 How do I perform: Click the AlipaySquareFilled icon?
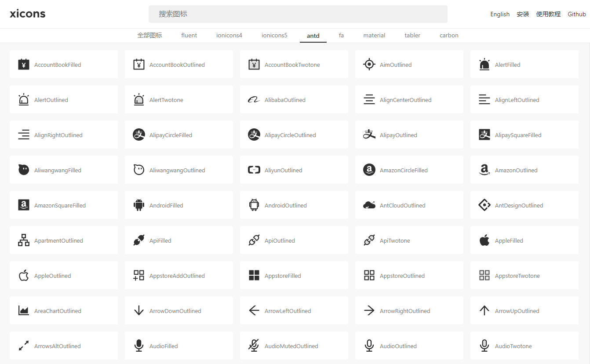pyautogui.click(x=484, y=135)
